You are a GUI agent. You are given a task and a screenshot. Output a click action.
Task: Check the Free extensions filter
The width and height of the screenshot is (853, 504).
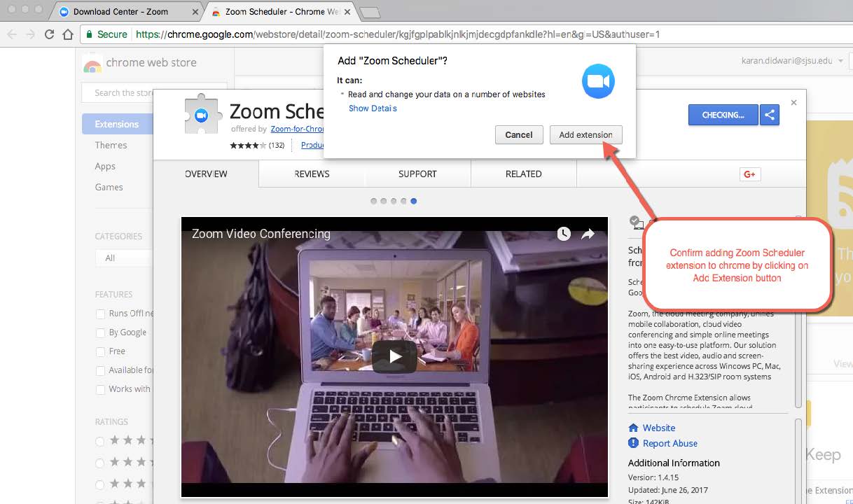[x=99, y=351]
